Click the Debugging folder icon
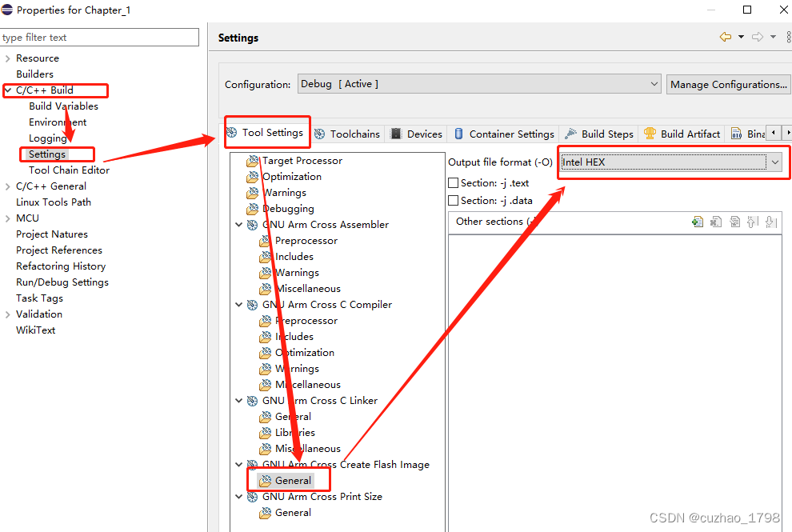The image size is (792, 532). (253, 209)
